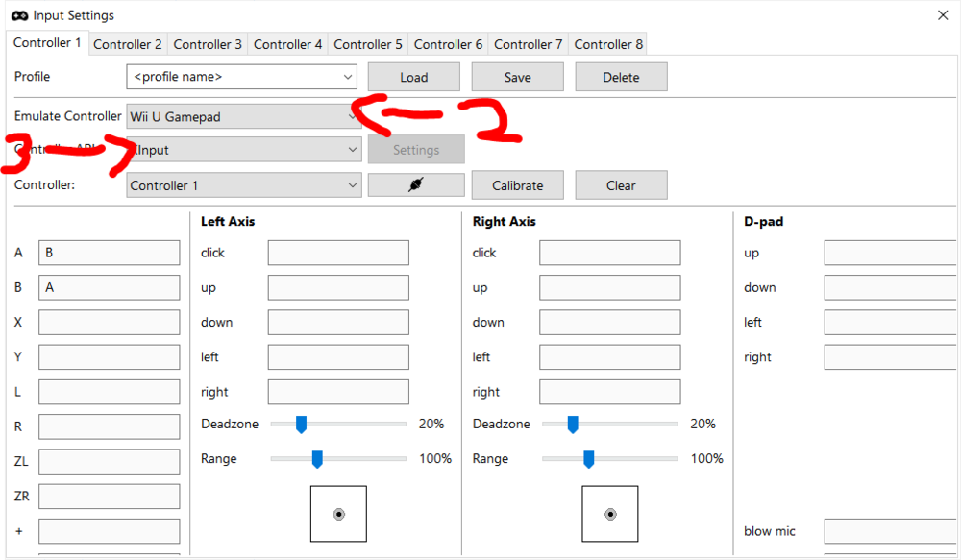Select the Controller 5 tab
This screenshot has width=961, height=560.
pyautogui.click(x=368, y=44)
